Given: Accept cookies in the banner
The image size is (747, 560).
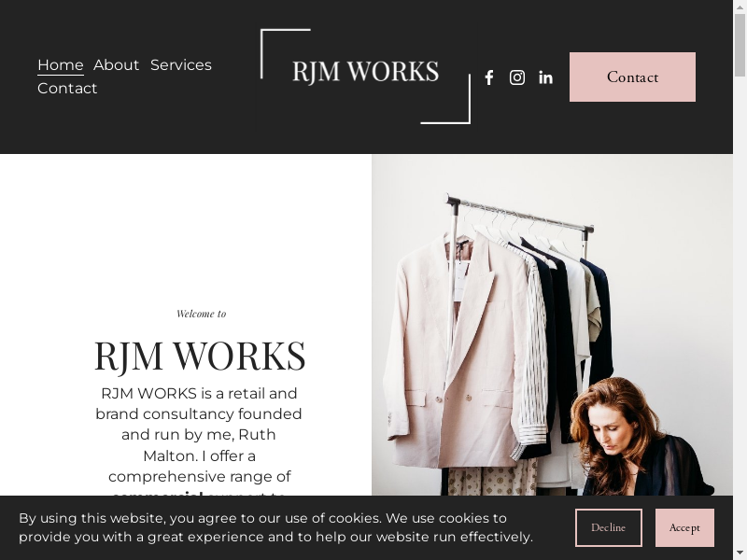Looking at the screenshot, I should coord(684,527).
